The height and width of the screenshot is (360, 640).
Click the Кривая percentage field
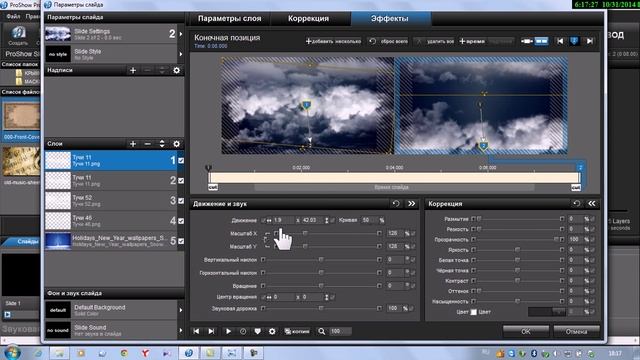coord(369,220)
